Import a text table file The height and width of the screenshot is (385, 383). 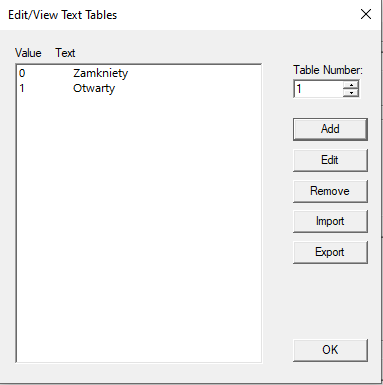[330, 221]
